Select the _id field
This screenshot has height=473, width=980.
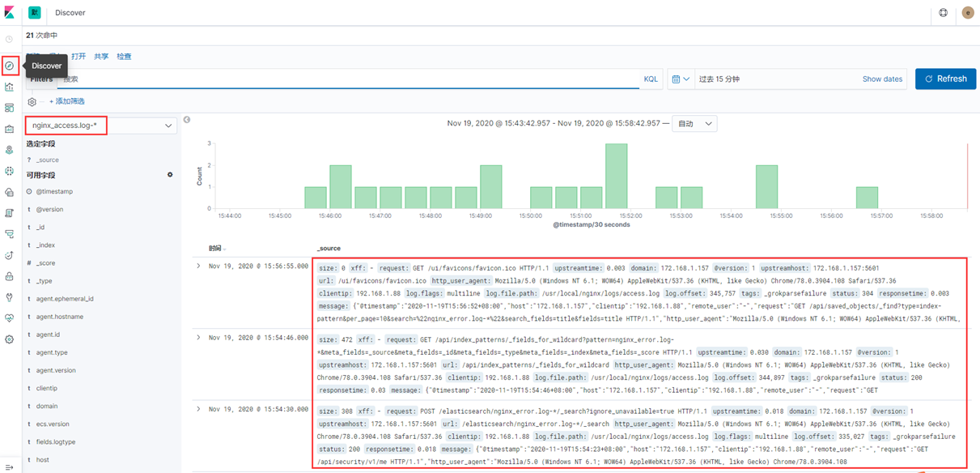tap(40, 228)
